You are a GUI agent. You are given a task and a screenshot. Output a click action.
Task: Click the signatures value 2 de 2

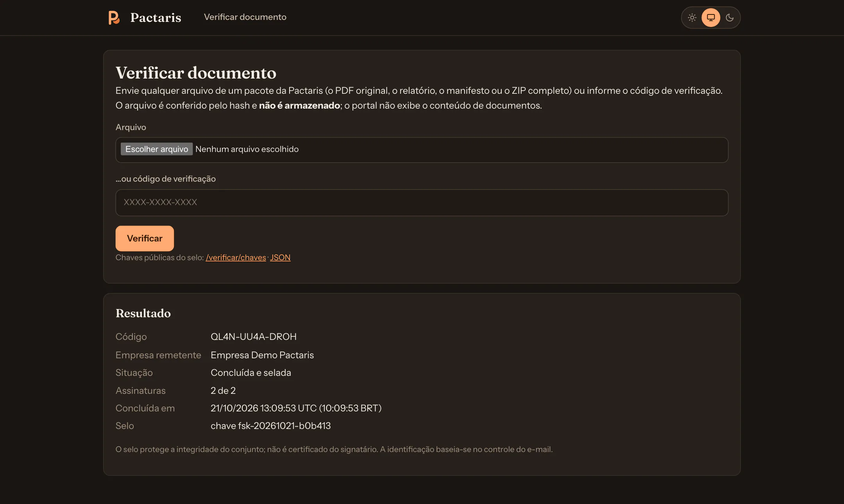click(223, 391)
